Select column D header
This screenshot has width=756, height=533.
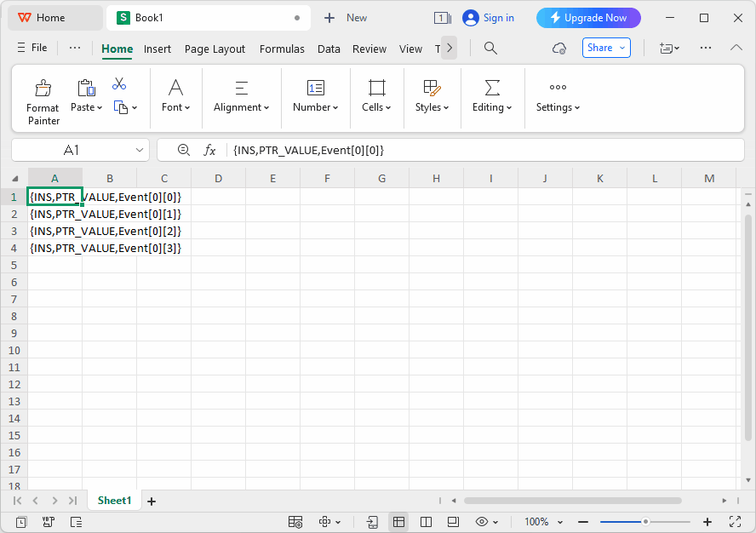(219, 179)
